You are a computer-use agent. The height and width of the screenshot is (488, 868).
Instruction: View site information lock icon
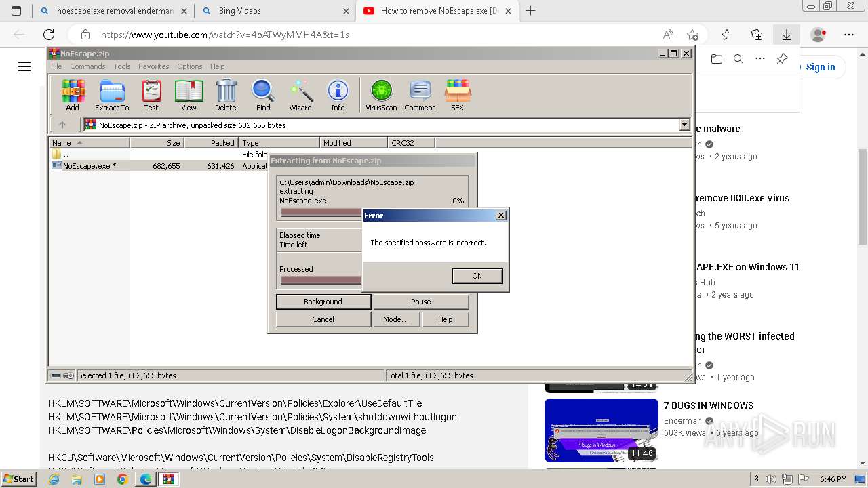pyautogui.click(x=85, y=35)
